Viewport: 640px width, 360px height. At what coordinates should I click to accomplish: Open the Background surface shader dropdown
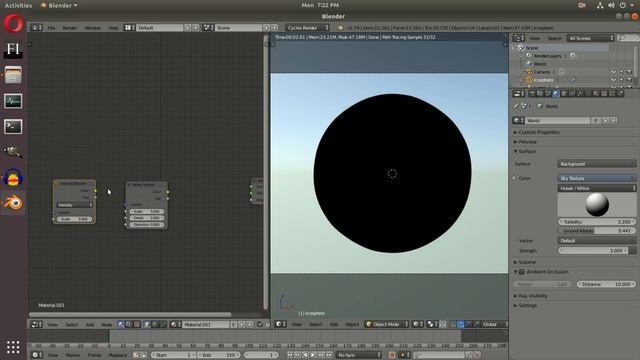click(597, 164)
